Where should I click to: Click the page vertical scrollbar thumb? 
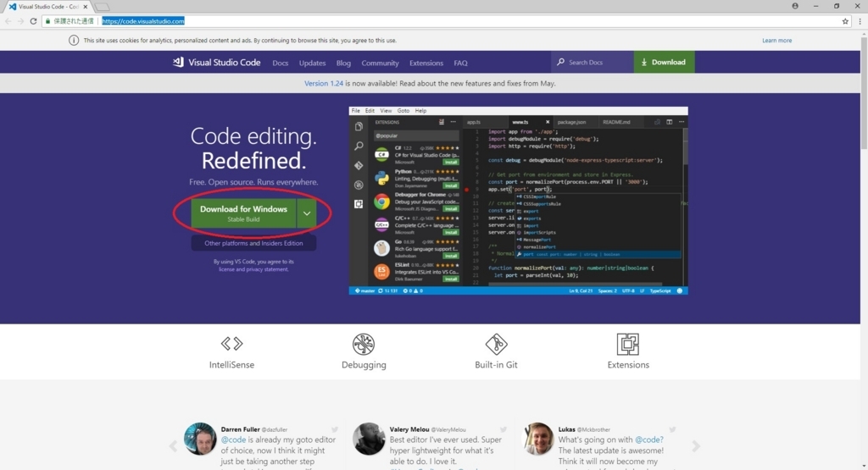864,91
